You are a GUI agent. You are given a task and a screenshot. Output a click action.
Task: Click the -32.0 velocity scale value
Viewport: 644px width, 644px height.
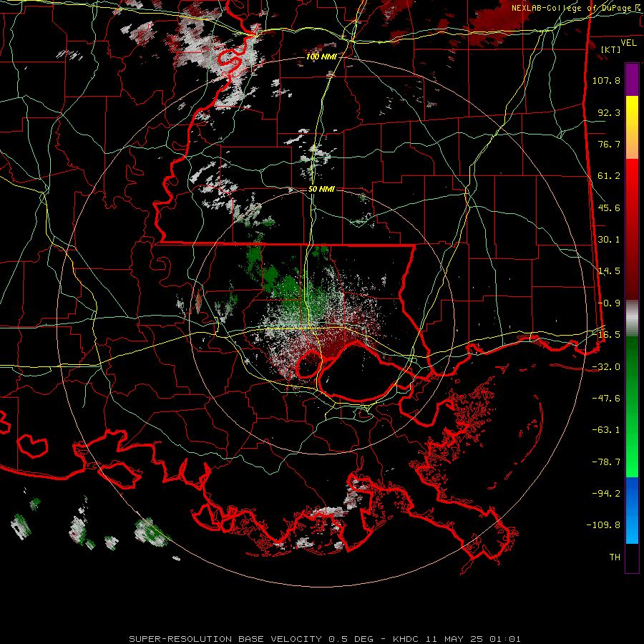tap(606, 366)
